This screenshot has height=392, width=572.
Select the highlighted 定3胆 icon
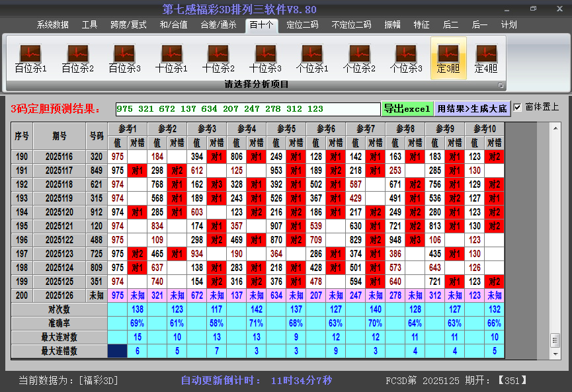coord(448,58)
